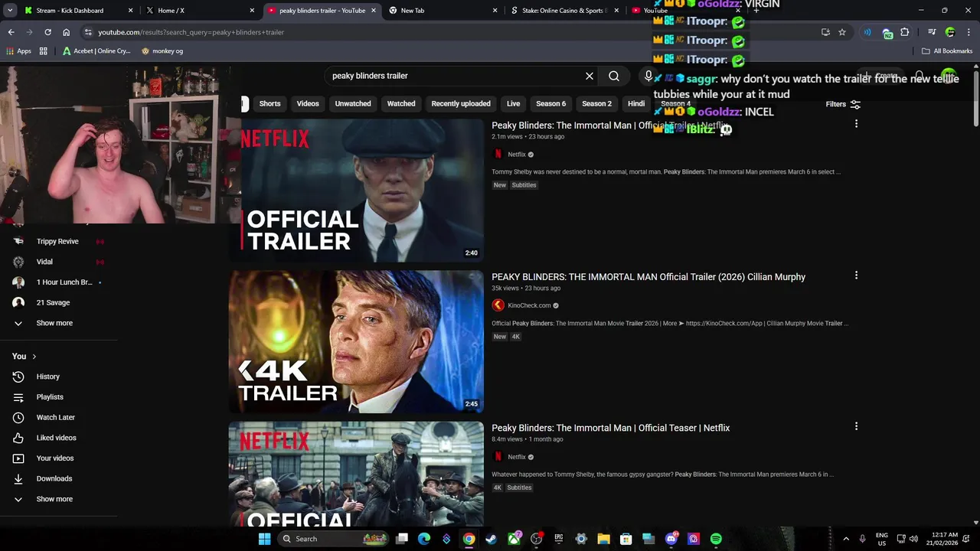Switch to the Stake Online Casino tab
Screen dimensions: 980x551
(x=564, y=11)
